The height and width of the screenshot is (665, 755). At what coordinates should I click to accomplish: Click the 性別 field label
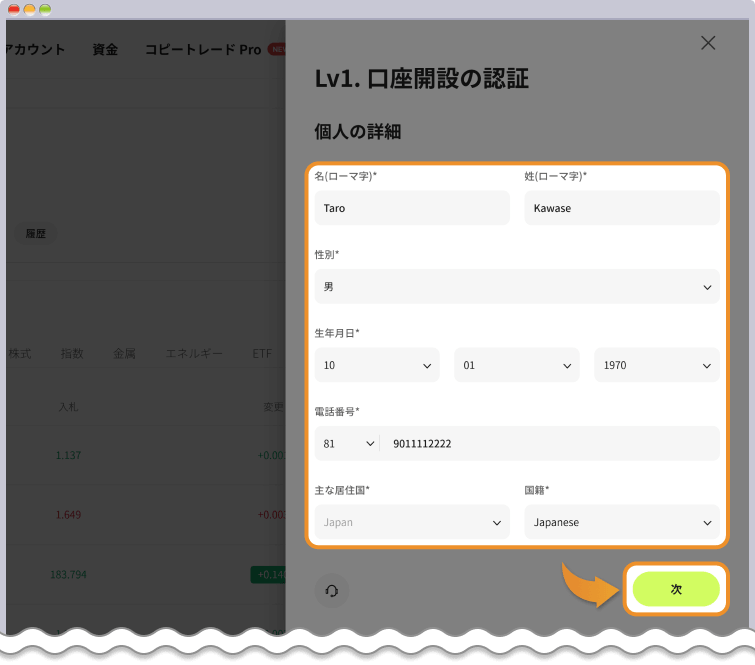click(326, 254)
